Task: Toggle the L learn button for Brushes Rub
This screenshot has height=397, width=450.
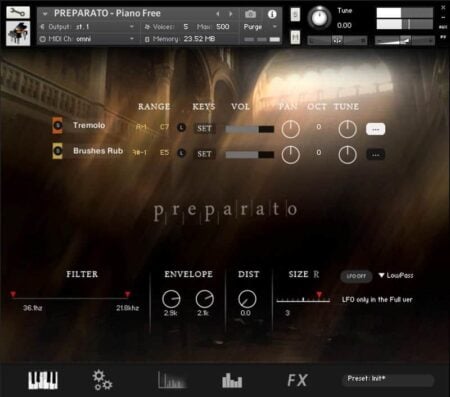Action: (x=181, y=153)
